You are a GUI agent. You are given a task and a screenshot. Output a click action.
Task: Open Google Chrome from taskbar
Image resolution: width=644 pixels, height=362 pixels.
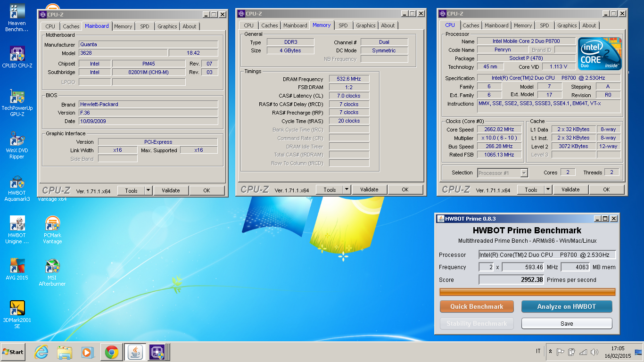112,352
